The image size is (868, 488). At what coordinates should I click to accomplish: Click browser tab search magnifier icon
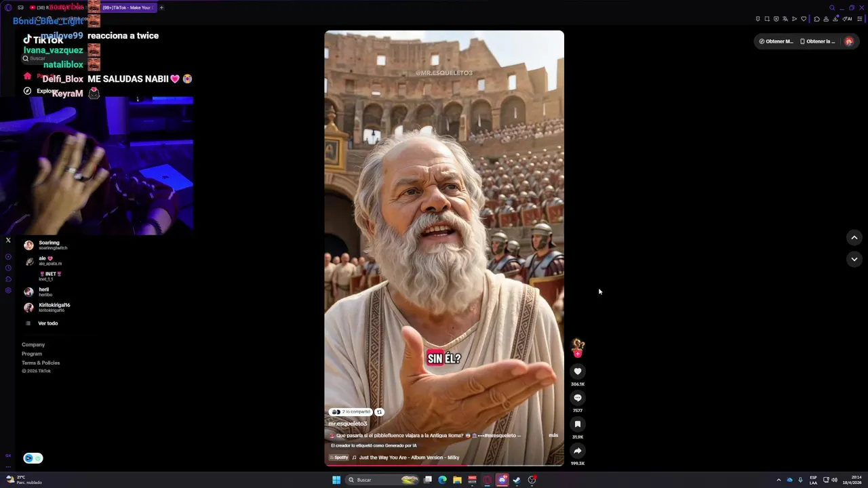pyautogui.click(x=832, y=7)
